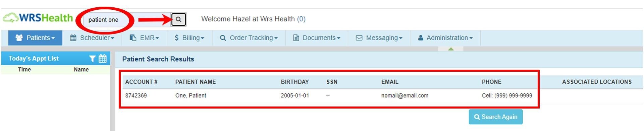Open the Billing menu
The width and height of the screenshot is (644, 139).
[x=190, y=38]
